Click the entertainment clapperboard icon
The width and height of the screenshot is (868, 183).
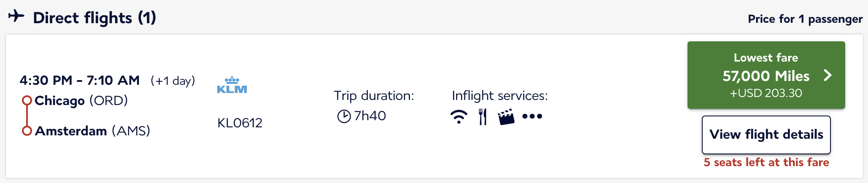tap(506, 117)
